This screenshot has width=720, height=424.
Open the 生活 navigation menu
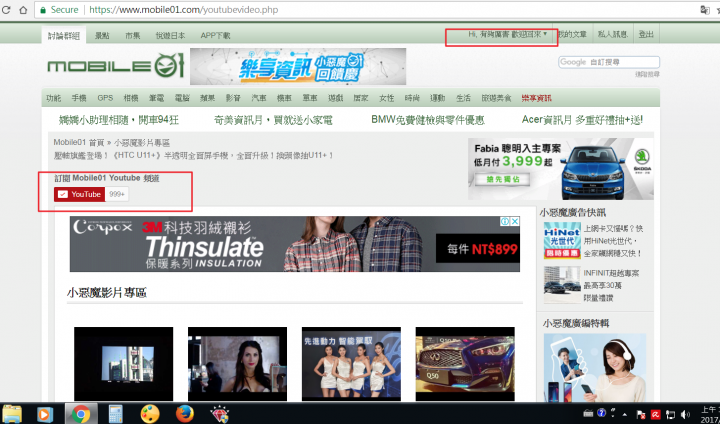(463, 98)
